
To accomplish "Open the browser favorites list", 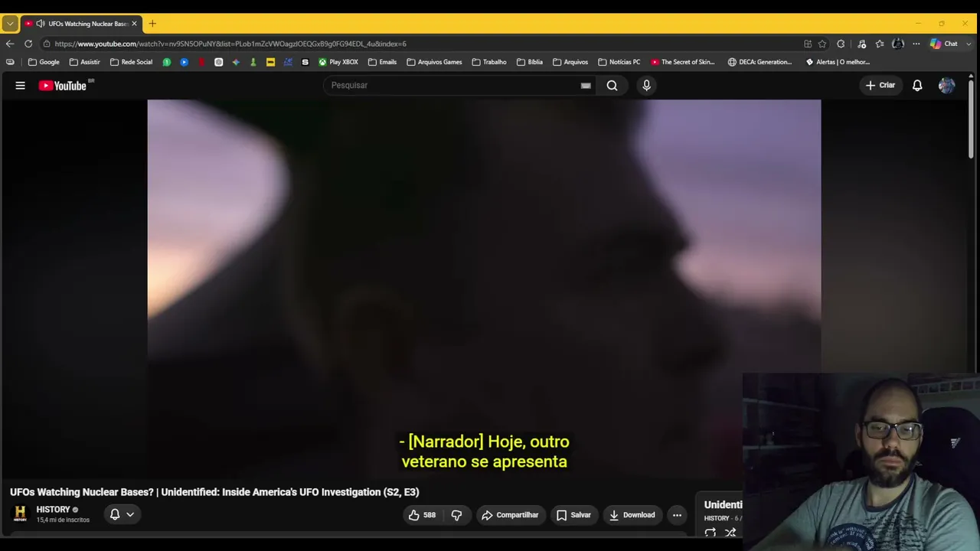I will 880,44.
